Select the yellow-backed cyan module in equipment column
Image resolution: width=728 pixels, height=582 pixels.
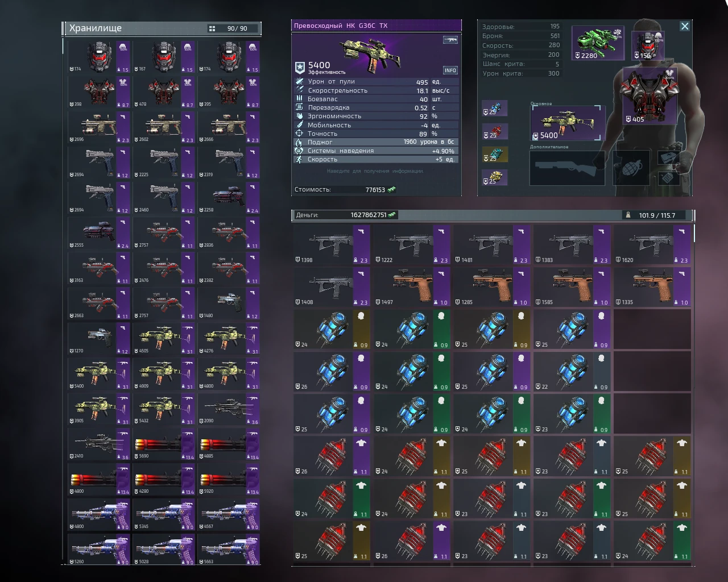[x=494, y=155]
